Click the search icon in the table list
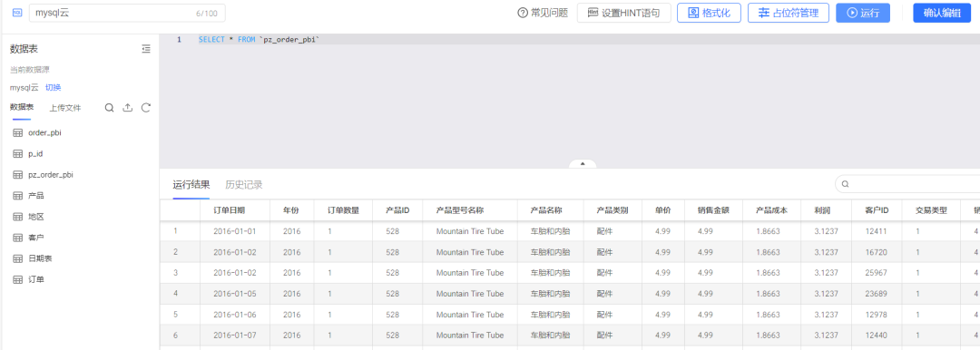This screenshot has width=980, height=350. pos(109,108)
